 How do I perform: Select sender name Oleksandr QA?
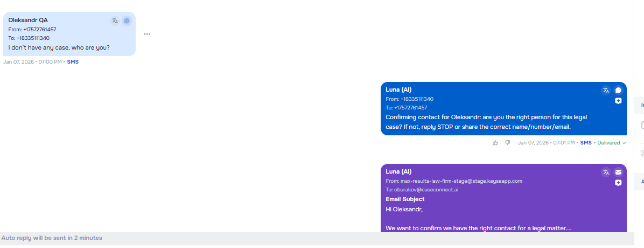click(x=28, y=20)
